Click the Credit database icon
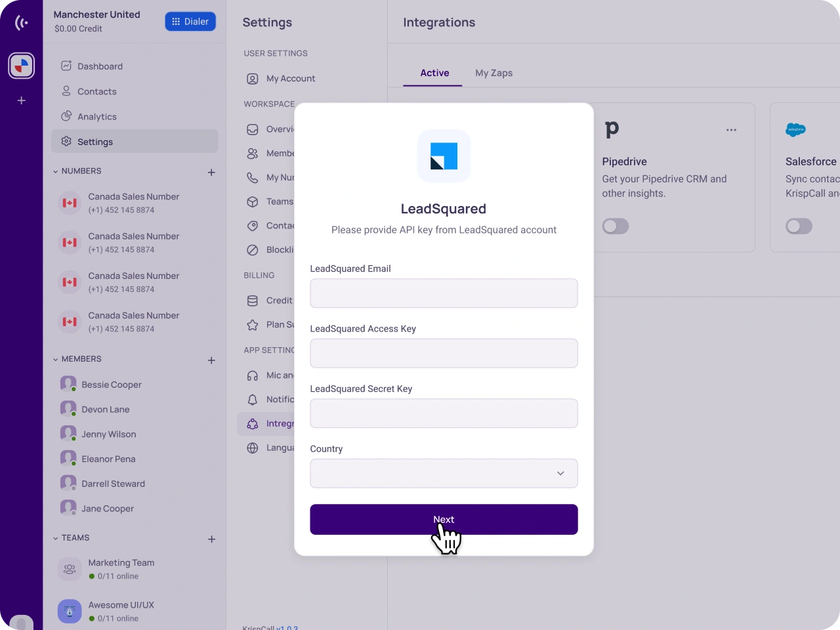 click(253, 301)
